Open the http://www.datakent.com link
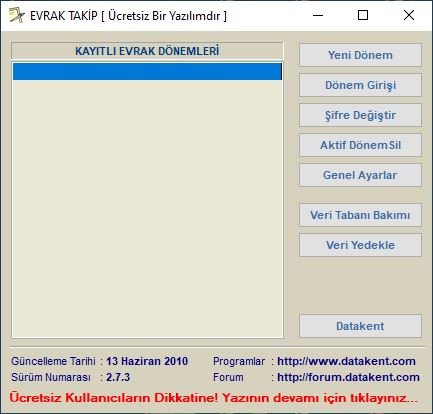The width and height of the screenshot is (433, 414). (x=346, y=361)
